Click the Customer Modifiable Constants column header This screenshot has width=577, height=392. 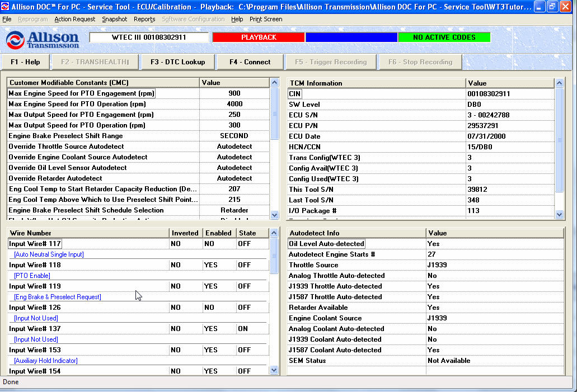click(x=104, y=83)
